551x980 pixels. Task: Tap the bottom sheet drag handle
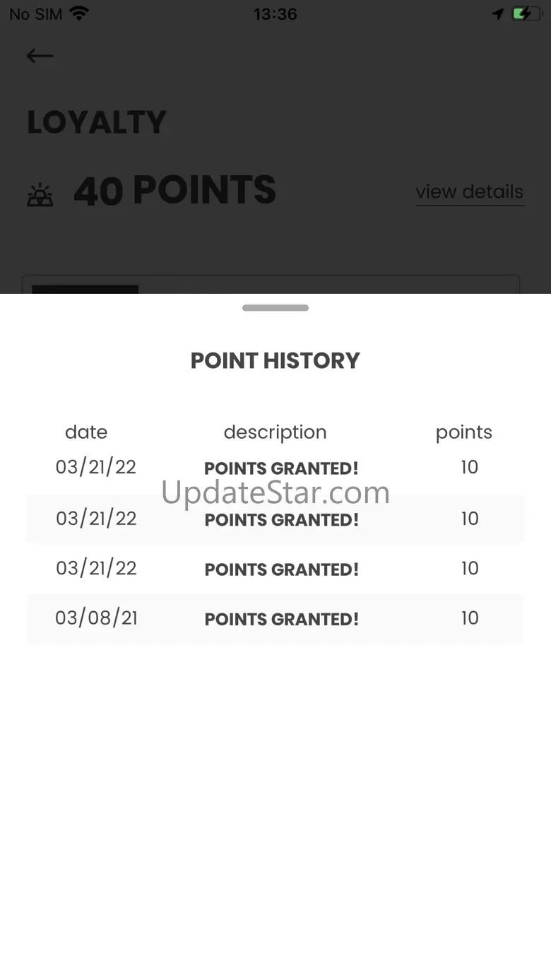275,308
